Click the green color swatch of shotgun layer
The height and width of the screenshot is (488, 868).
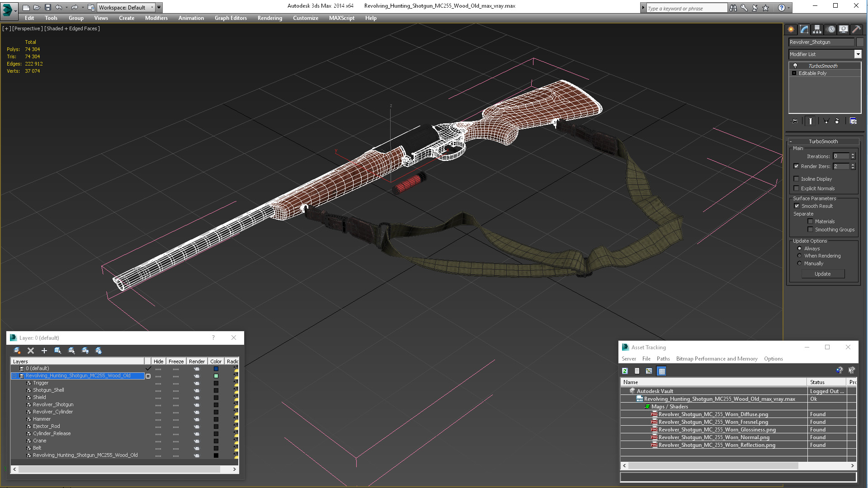point(216,376)
